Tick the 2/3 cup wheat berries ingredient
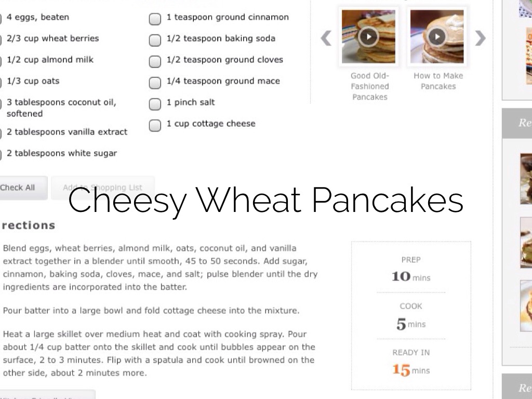 pos(1,40)
